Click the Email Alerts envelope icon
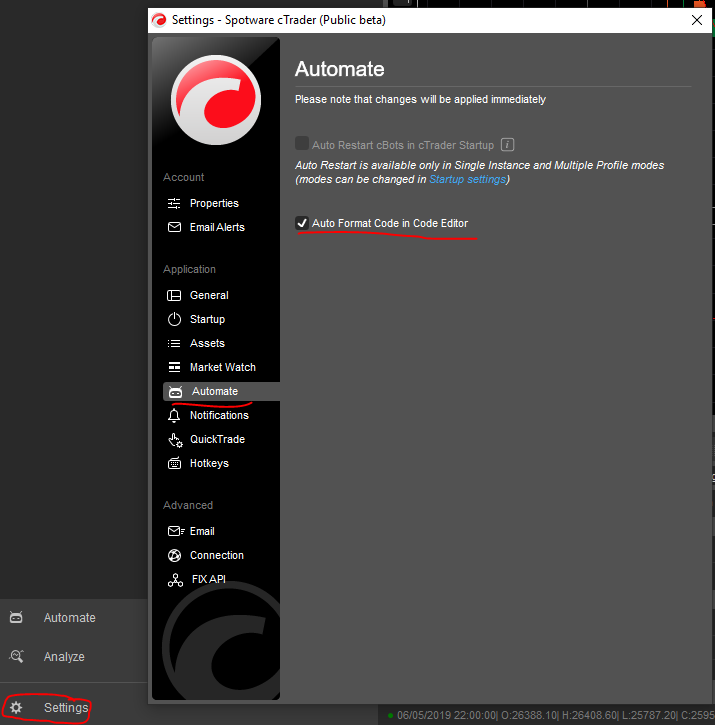Screen dimensions: 715x725 click(x=174, y=227)
